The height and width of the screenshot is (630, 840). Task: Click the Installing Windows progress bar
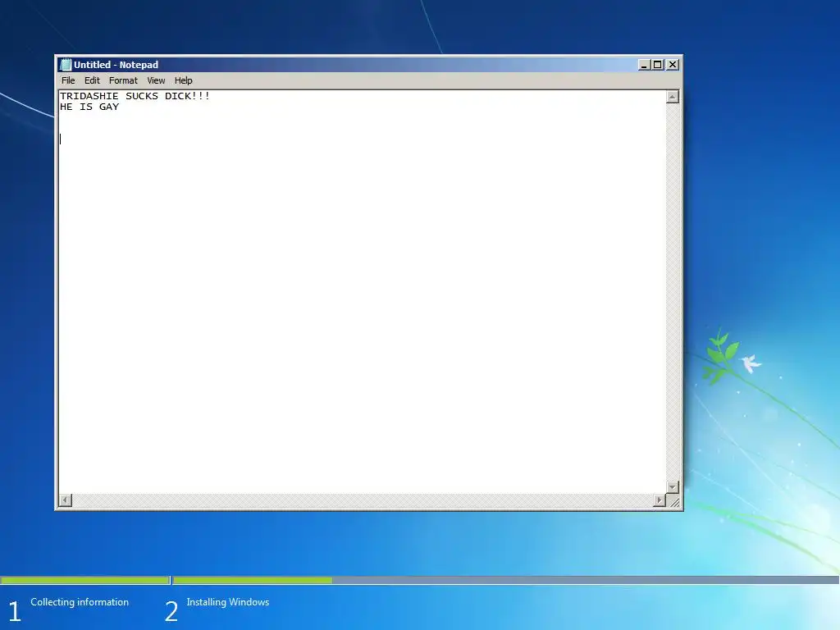[x=505, y=580]
